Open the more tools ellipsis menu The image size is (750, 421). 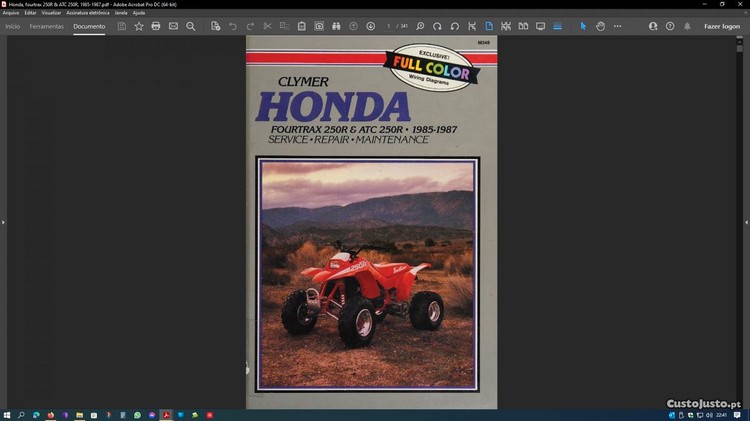(618, 26)
